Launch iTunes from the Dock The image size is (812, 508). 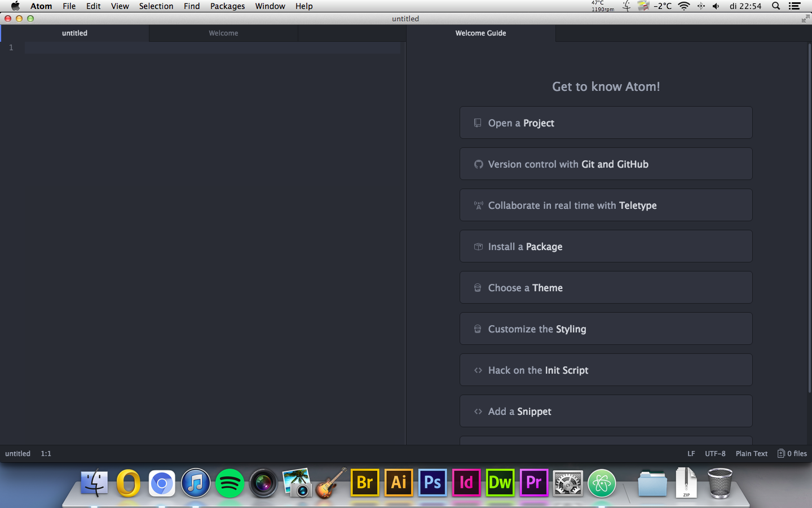click(196, 483)
